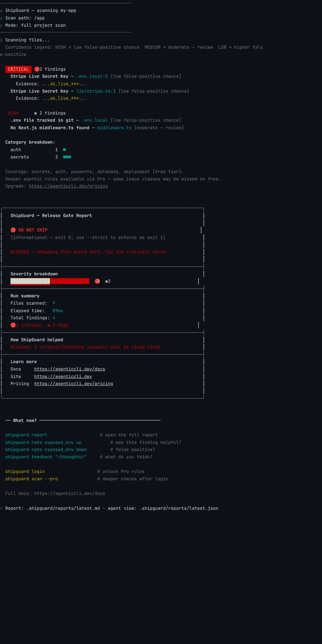Click the teal bar next to 'auth' category
The height and width of the screenshot is (644, 322).
pyautogui.click(x=64, y=149)
